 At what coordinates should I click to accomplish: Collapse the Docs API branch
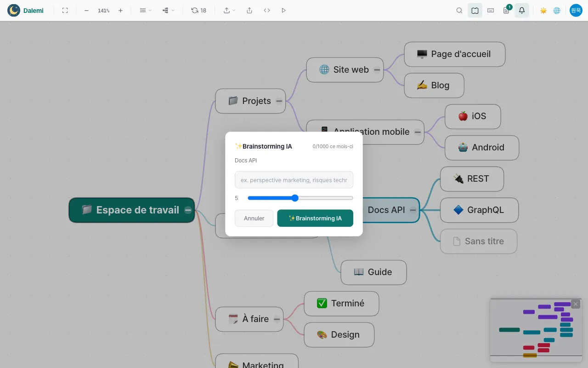[x=413, y=210]
